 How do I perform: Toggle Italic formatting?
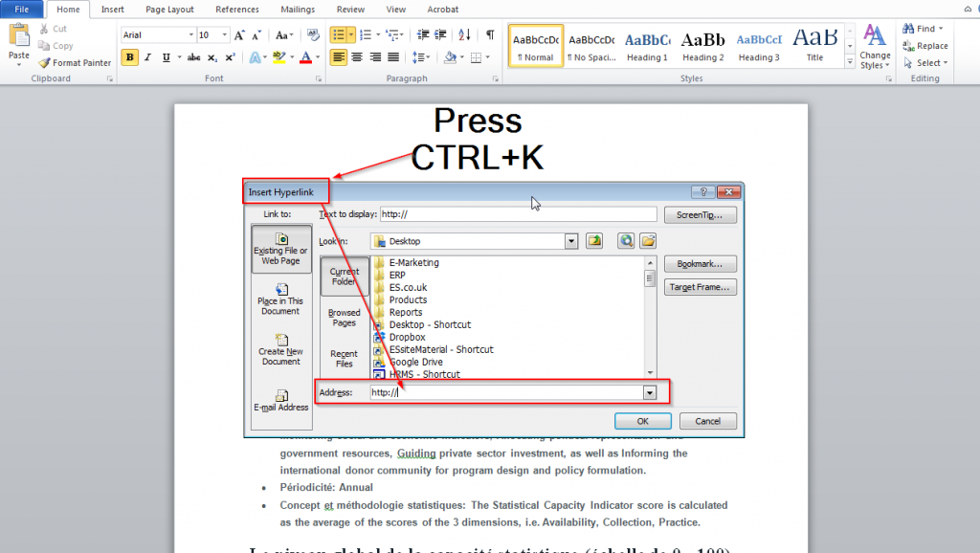click(x=148, y=57)
